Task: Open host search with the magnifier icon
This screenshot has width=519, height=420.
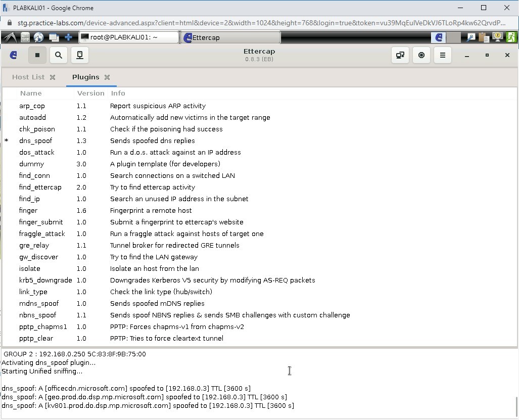Action: [58, 55]
